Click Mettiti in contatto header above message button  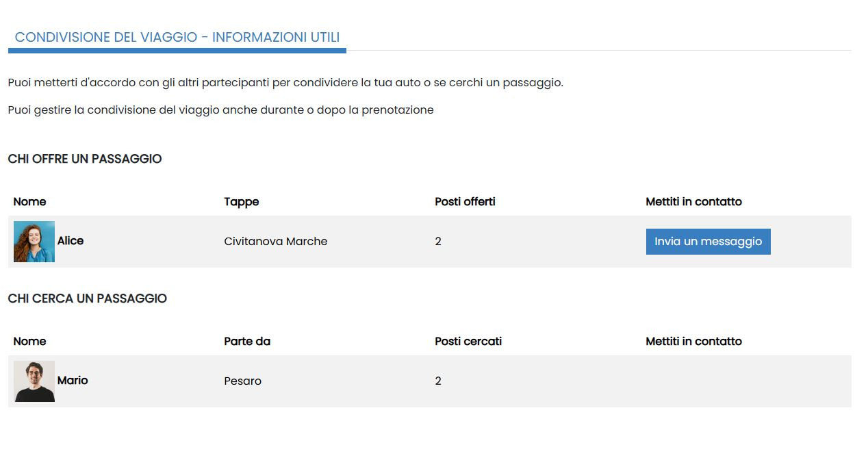click(693, 202)
